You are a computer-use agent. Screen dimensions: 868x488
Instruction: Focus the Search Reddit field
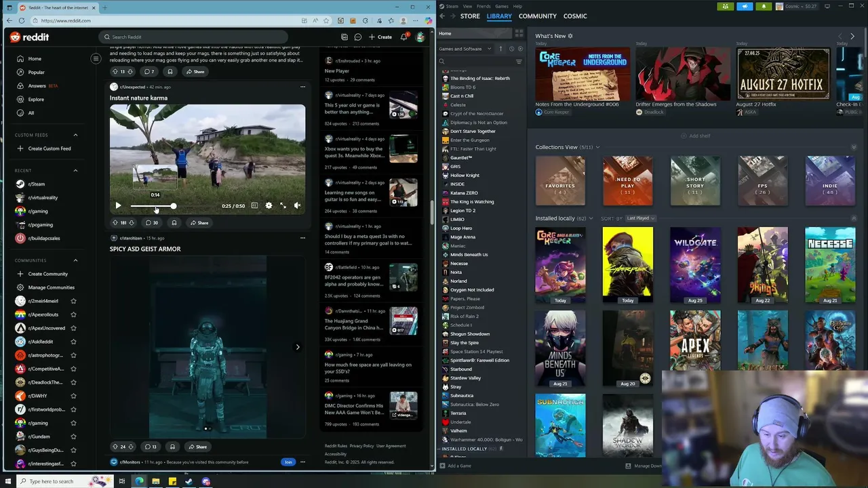[193, 37]
